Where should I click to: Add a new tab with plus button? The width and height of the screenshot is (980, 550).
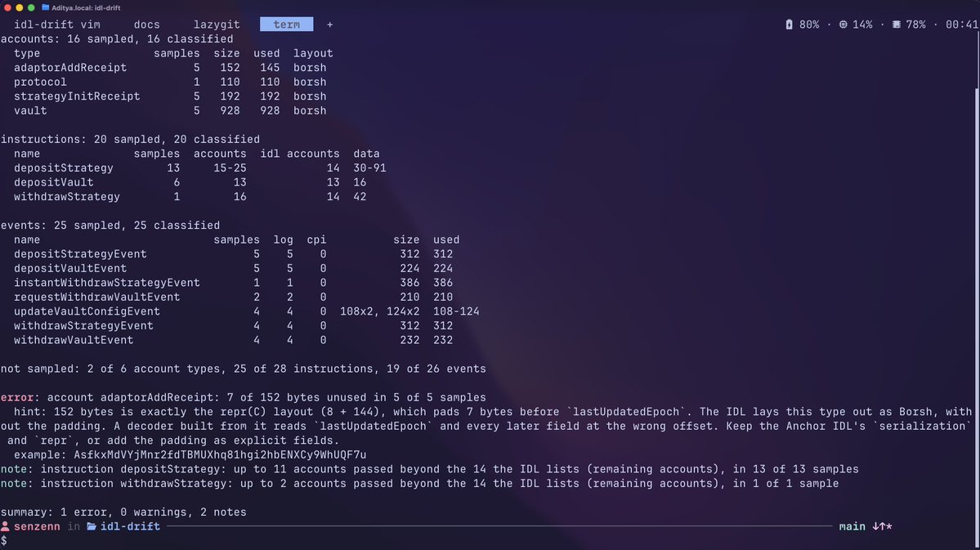coord(330,25)
